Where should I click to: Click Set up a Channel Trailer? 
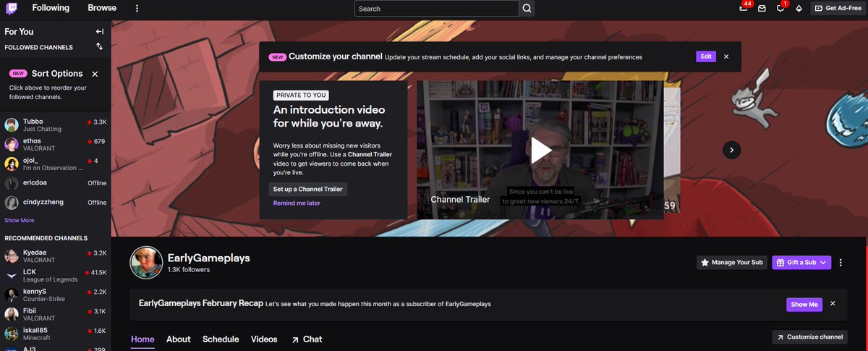(x=307, y=189)
